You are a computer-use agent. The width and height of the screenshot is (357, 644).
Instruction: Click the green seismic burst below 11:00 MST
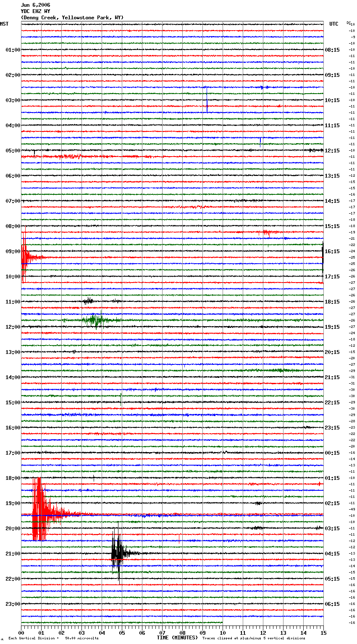(x=96, y=320)
